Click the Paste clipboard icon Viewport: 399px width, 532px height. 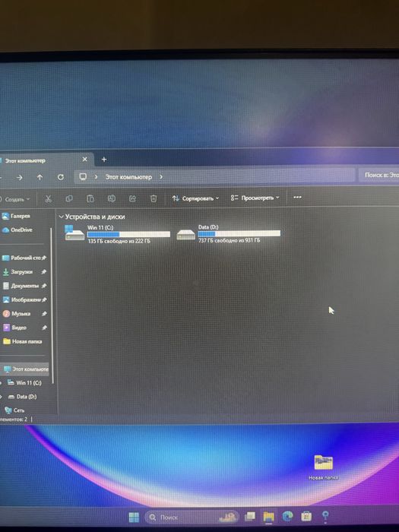click(90, 198)
